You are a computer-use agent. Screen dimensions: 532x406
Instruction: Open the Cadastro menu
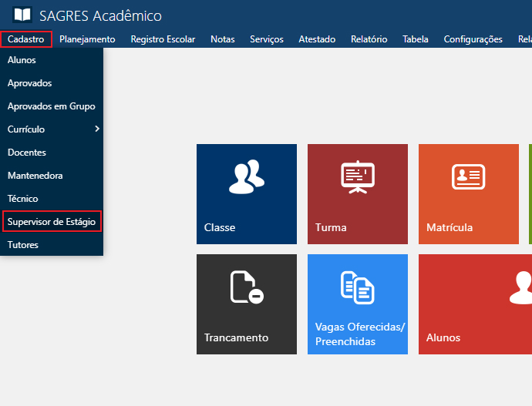tap(25, 39)
